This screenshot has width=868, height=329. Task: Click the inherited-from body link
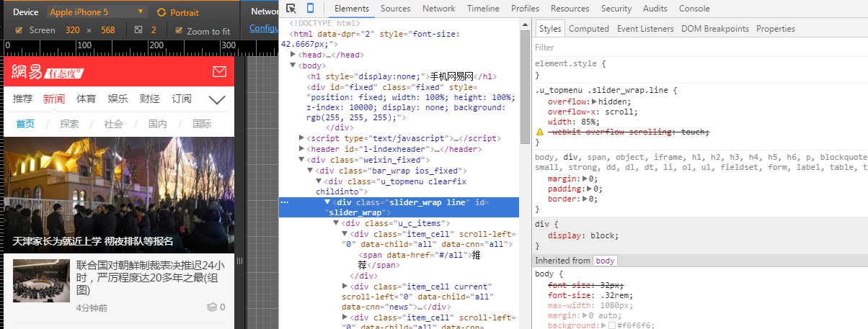pos(605,261)
